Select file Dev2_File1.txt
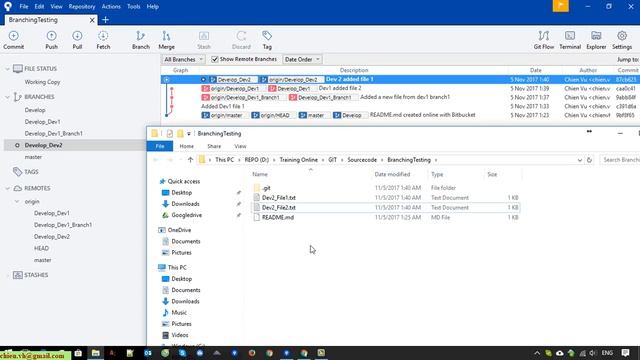This screenshot has height=360, width=640. pos(278,198)
